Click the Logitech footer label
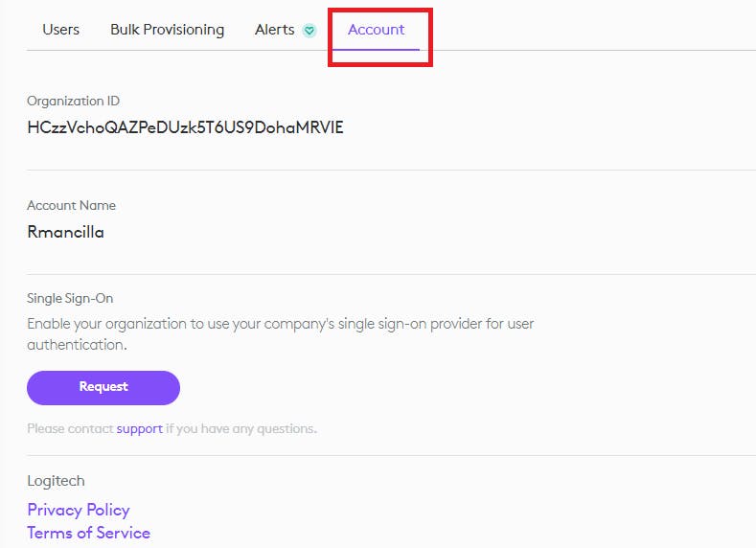756x548 pixels. click(x=56, y=481)
